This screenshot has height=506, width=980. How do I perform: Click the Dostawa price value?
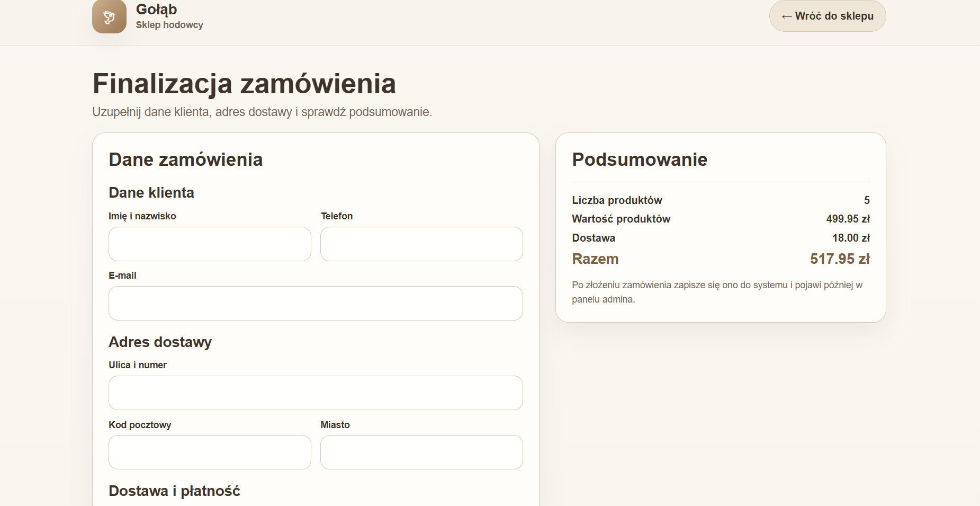[x=853, y=238]
